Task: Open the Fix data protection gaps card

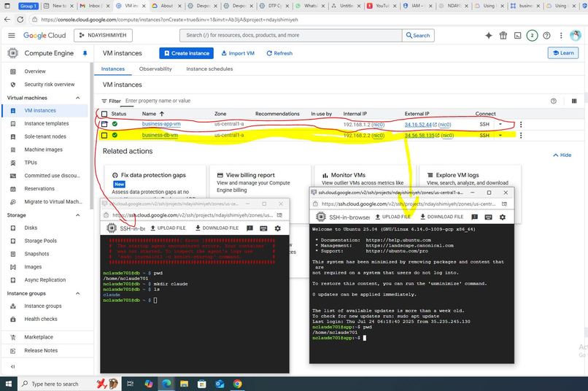Action: coord(155,182)
